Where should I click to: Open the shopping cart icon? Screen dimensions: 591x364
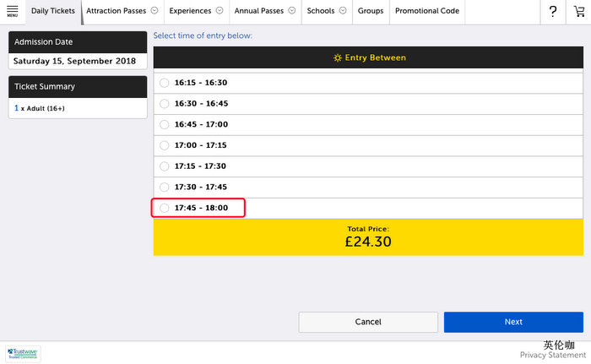pos(578,11)
